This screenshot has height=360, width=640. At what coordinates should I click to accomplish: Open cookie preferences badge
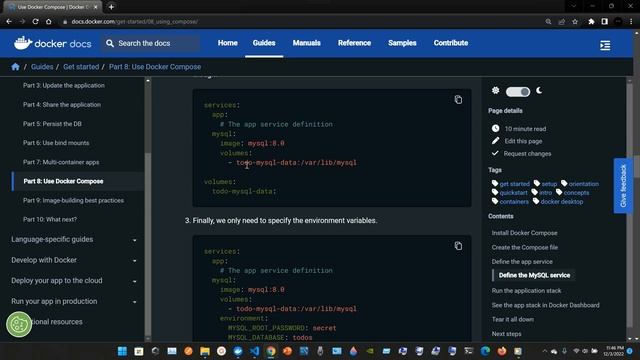[x=19, y=324]
